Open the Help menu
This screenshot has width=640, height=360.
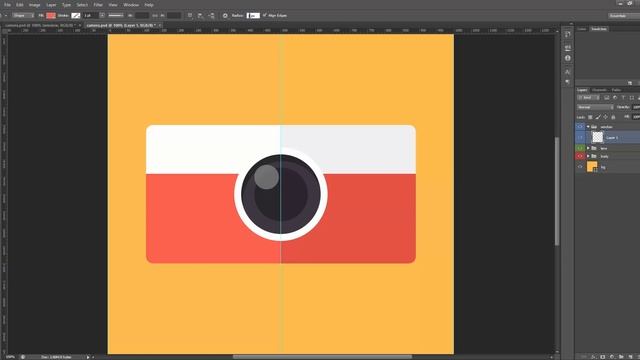pos(149,5)
